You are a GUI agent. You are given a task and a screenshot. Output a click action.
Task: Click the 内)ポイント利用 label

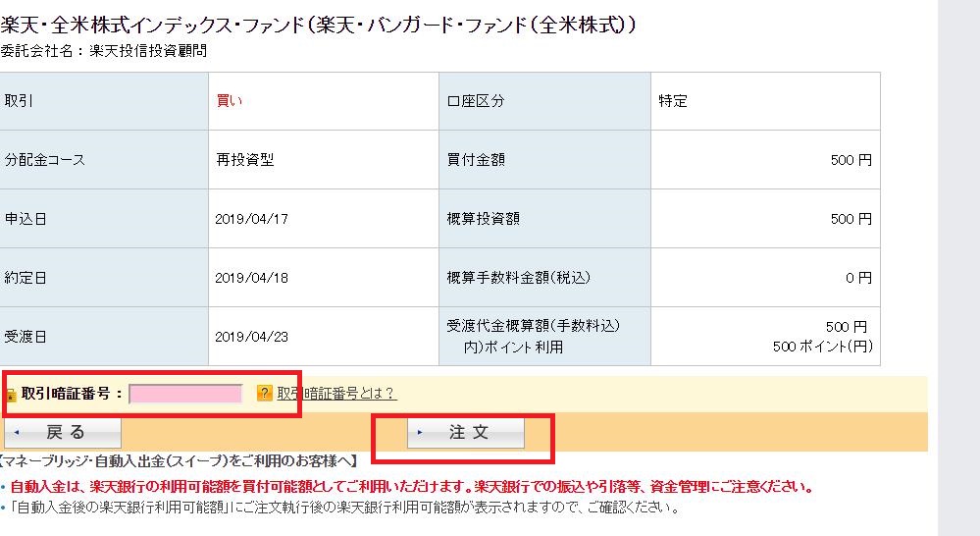(513, 348)
